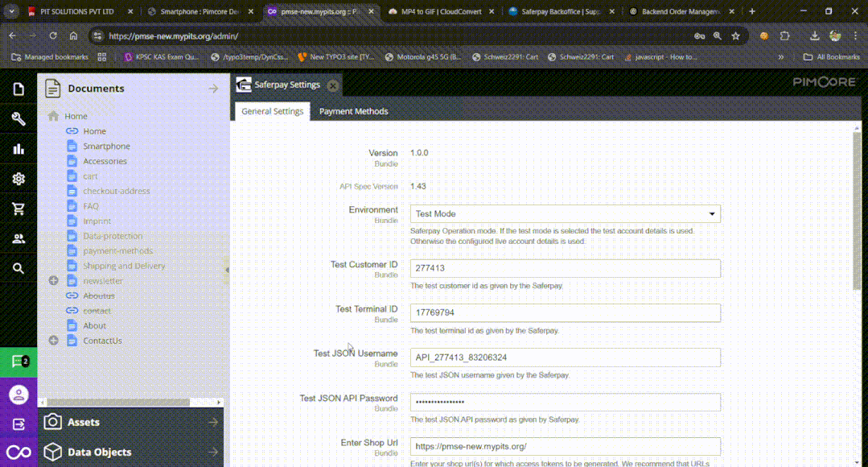Select the root Home tree item
The image size is (868, 467).
(76, 116)
